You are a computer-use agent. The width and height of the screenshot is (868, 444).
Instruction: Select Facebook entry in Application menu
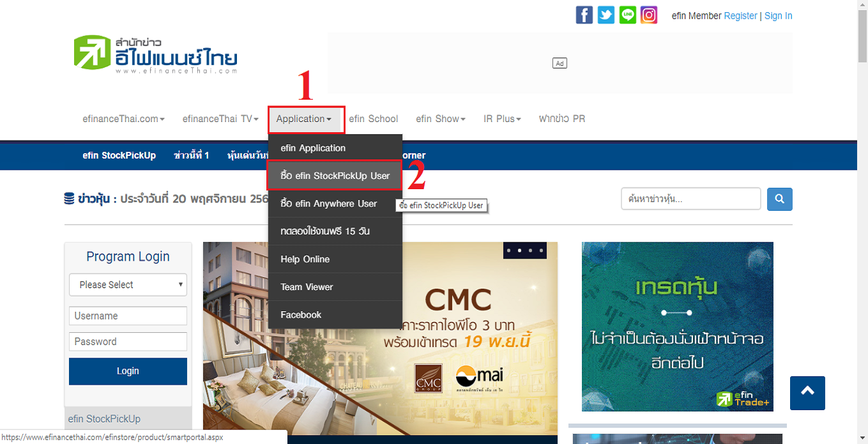tap(335, 314)
